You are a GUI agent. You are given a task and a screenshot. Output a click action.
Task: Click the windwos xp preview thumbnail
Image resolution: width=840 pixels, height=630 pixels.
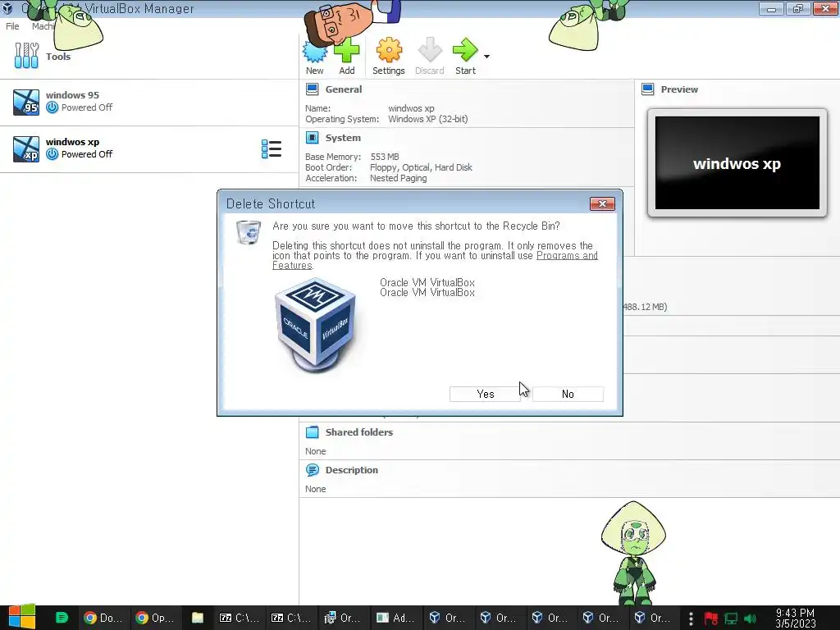[x=737, y=163]
